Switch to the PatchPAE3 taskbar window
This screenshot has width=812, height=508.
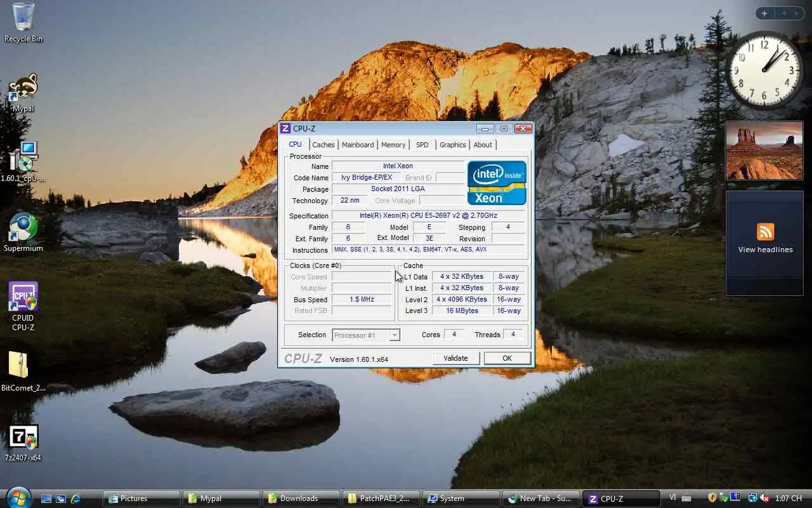pyautogui.click(x=381, y=498)
